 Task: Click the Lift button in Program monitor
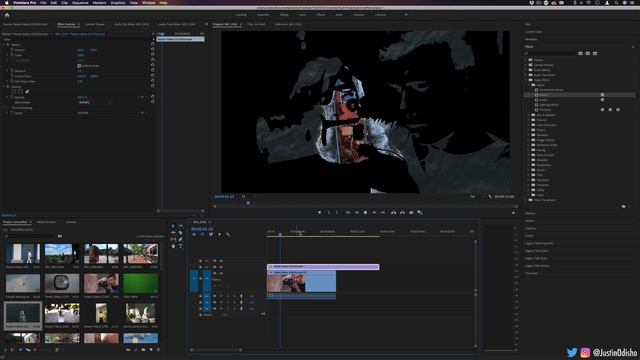[393, 212]
